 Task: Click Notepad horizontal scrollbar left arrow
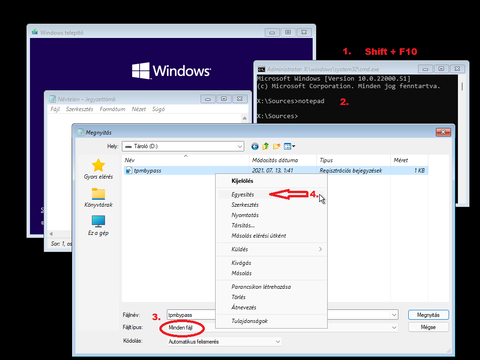tap(51, 234)
